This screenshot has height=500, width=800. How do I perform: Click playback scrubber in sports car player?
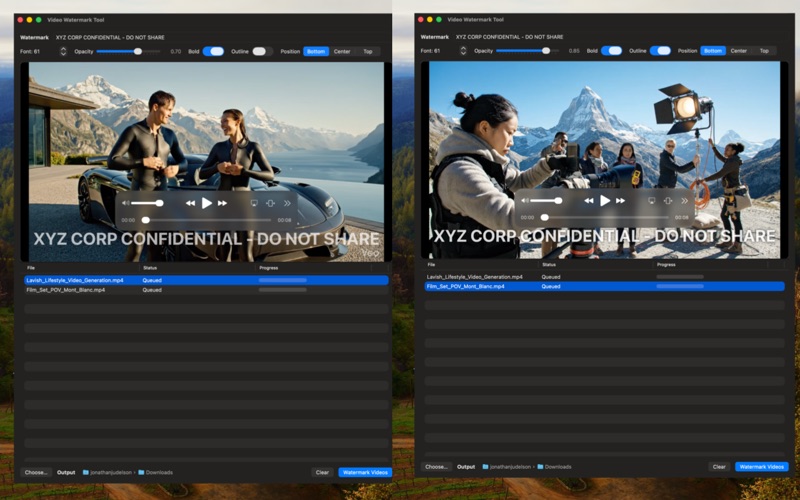pyautogui.click(x=207, y=220)
